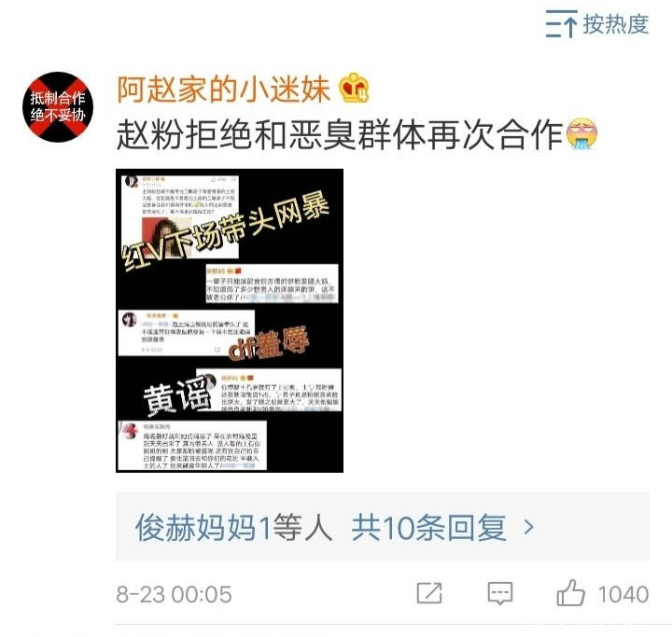Expand replies with the chevron arrow
The image size is (672, 637).
point(529,527)
